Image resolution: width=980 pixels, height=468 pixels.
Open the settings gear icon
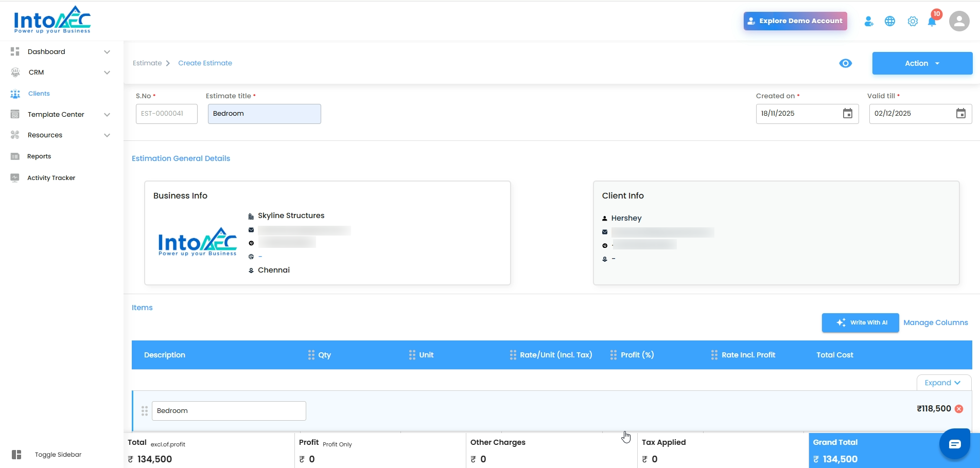point(913,21)
